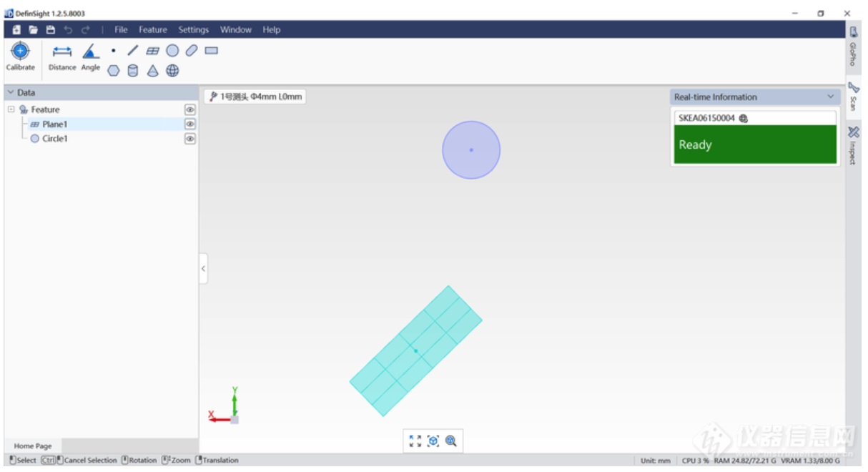Screen dimensions: 868x472
Task: Select the Circle feature tool in toolbar
Action: [172, 51]
